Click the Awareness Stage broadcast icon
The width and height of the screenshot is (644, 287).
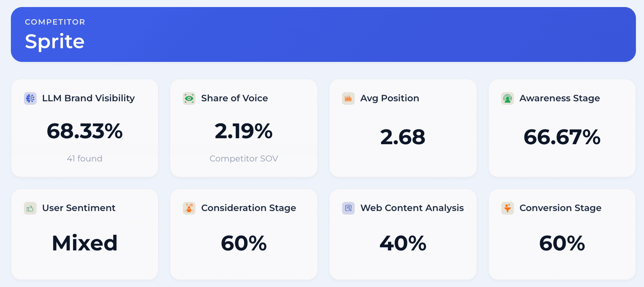(x=508, y=98)
